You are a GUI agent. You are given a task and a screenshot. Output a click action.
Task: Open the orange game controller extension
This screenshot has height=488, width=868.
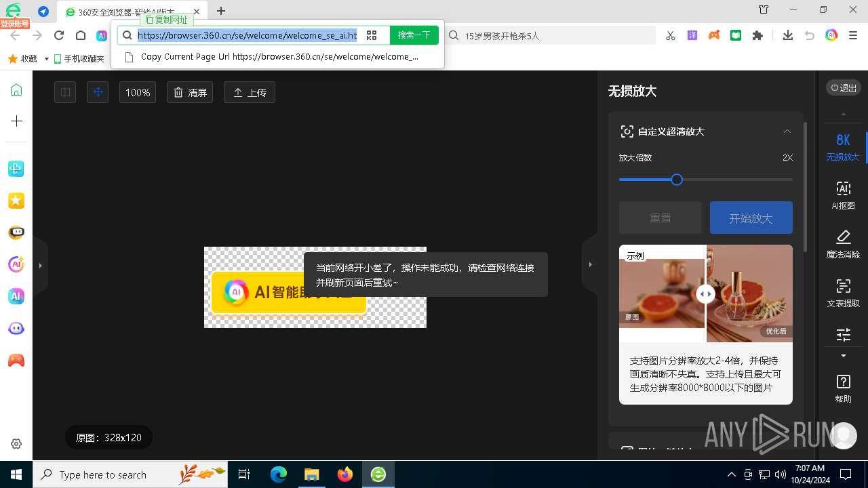714,36
